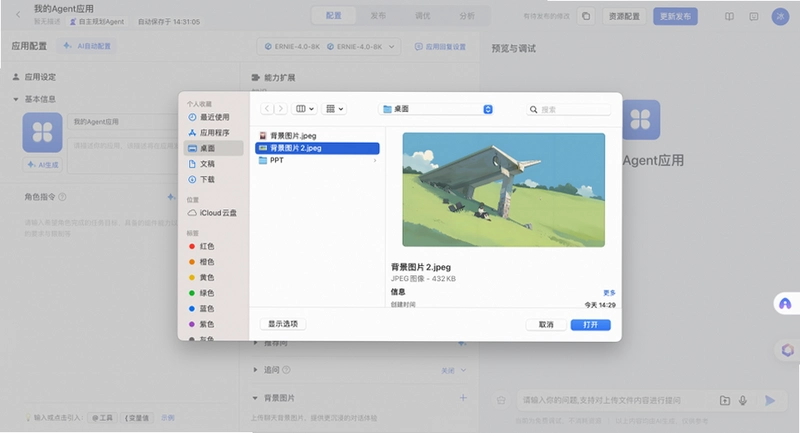Select the 紫色 tag

pos(202,324)
